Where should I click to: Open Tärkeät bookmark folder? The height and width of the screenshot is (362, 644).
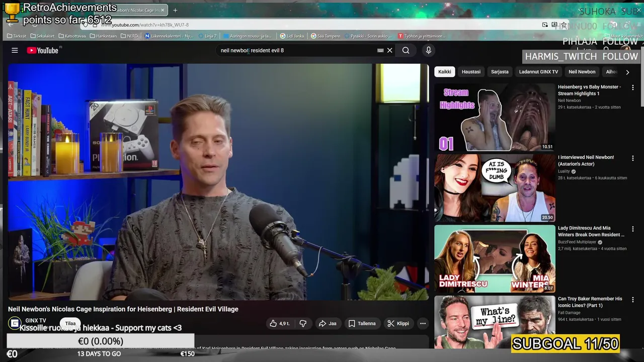tap(17, 36)
